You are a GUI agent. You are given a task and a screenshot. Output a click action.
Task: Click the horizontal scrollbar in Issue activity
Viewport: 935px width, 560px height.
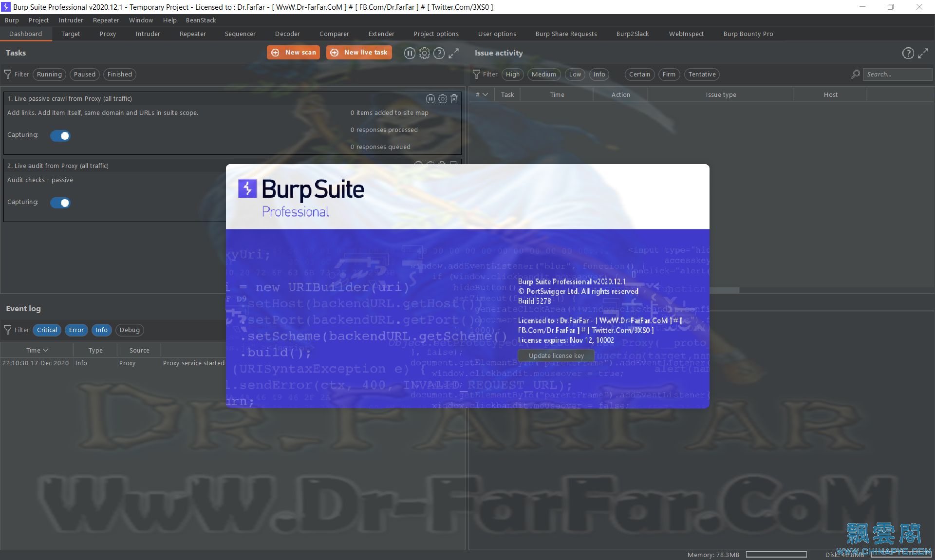[725, 290]
